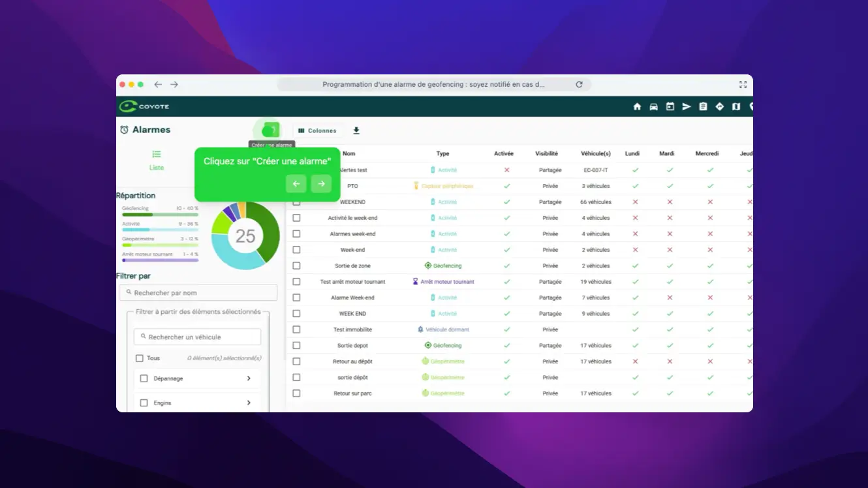Click the alarm clock icon beside Alarmes
This screenshot has width=868, height=488.
[124, 130]
